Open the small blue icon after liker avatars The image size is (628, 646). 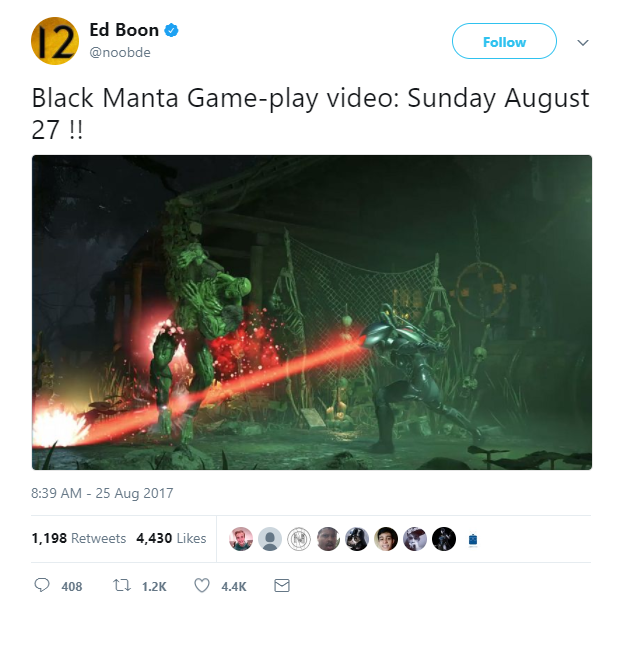pos(473,539)
